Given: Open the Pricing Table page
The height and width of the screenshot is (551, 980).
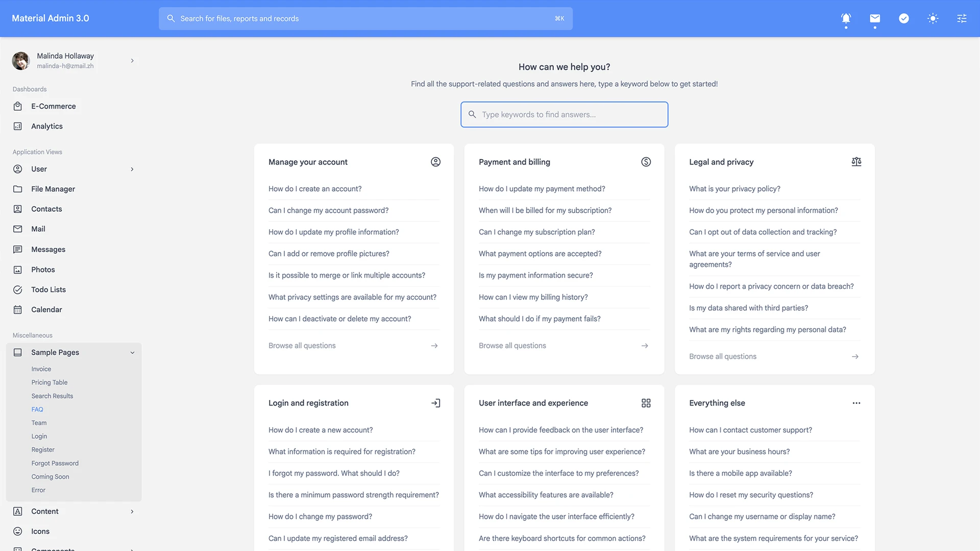Looking at the screenshot, I should tap(49, 382).
